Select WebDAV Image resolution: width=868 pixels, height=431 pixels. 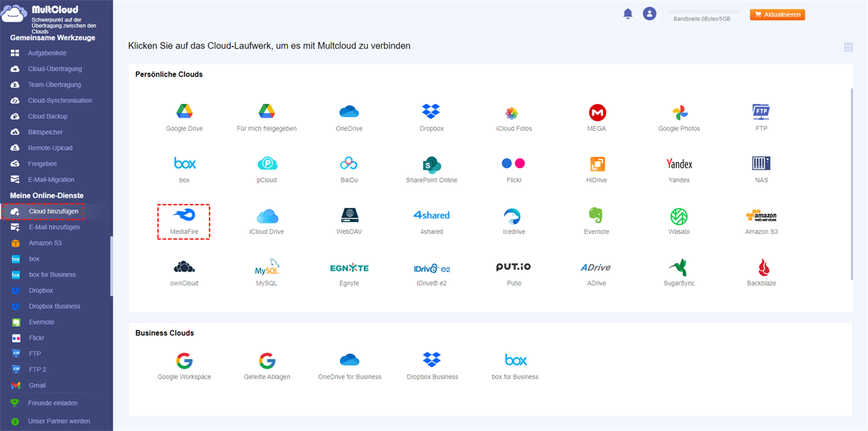click(x=349, y=215)
